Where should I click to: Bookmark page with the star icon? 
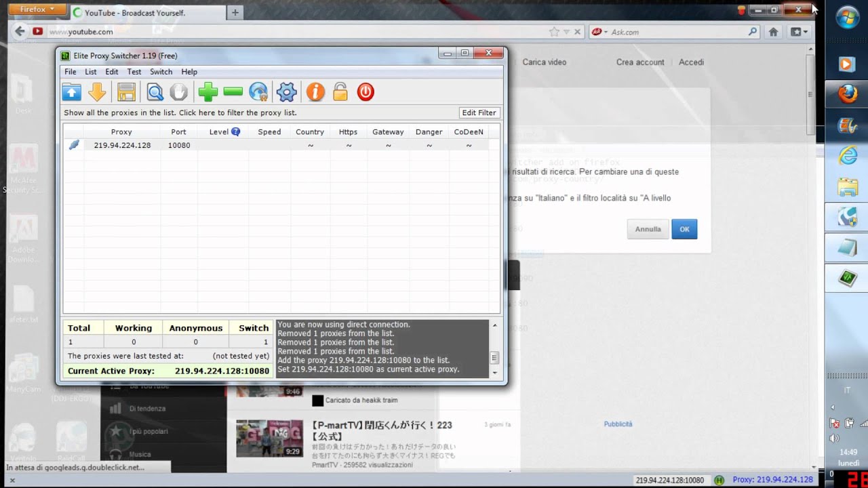click(x=554, y=31)
